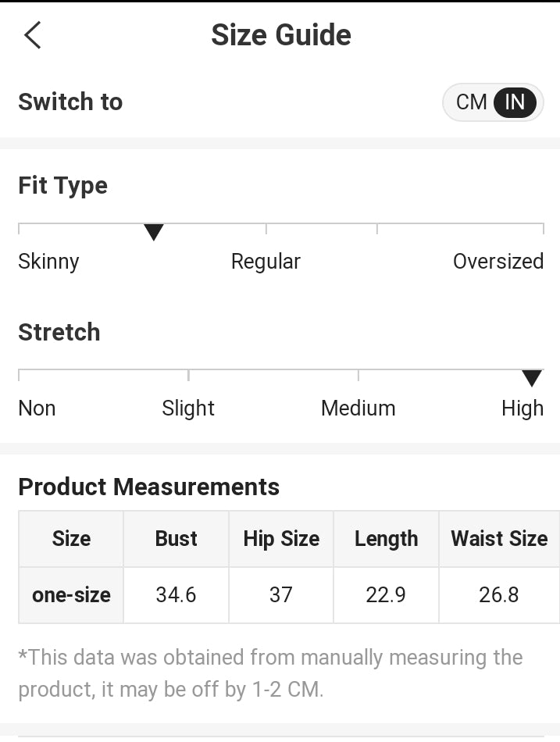Click the Hip Size column header

click(x=281, y=539)
